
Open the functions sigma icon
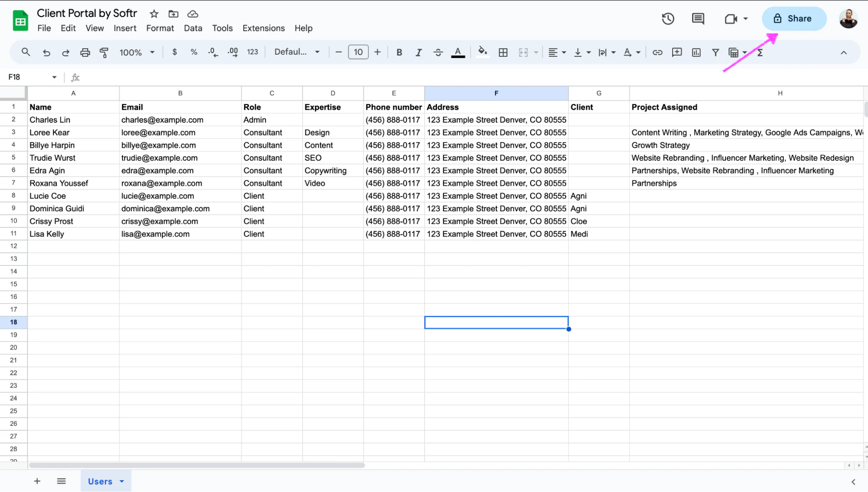[x=760, y=52]
